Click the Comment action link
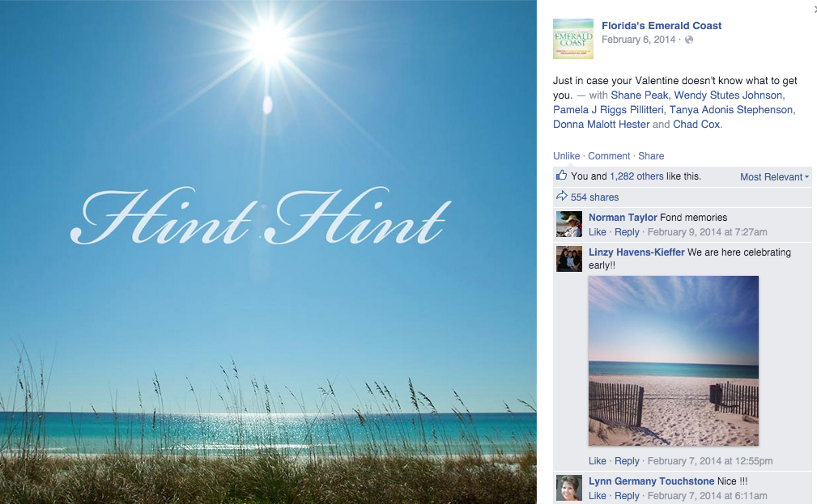This screenshot has height=504, width=817. tap(609, 155)
